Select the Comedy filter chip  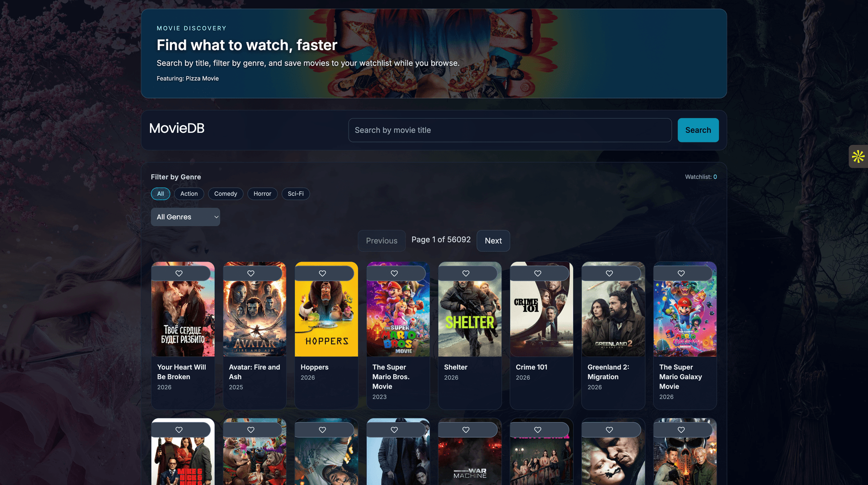pos(225,193)
